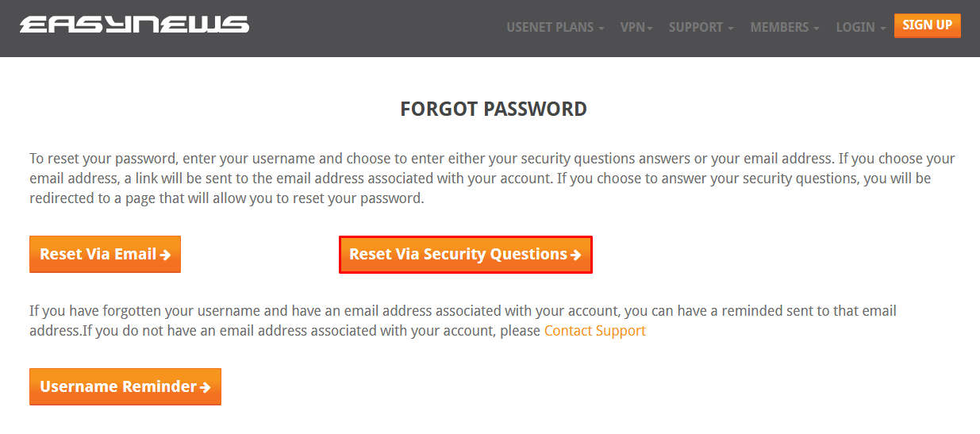Click the arrow icon on Username Reminder
Viewport: 980px width, 434px height.
pos(206,388)
